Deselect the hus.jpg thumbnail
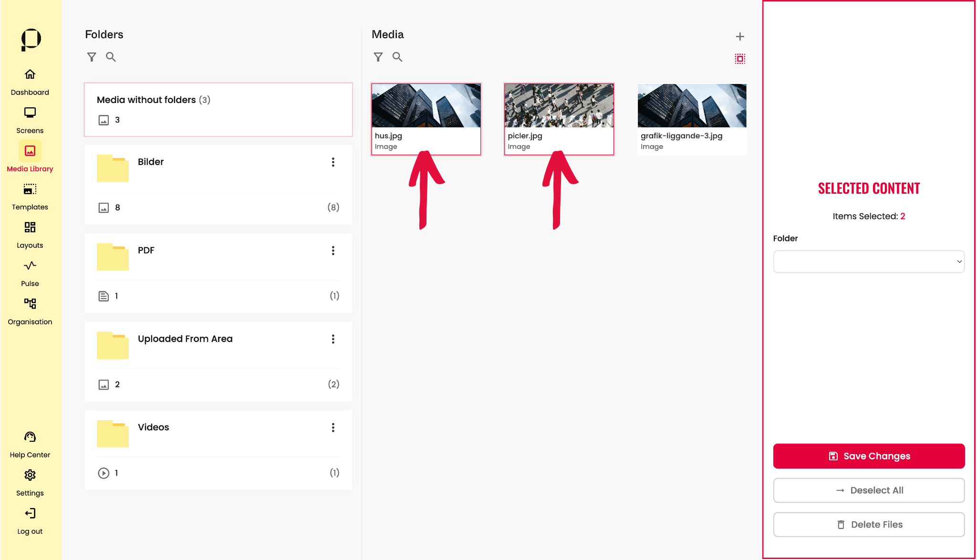The image size is (977, 560). (426, 106)
